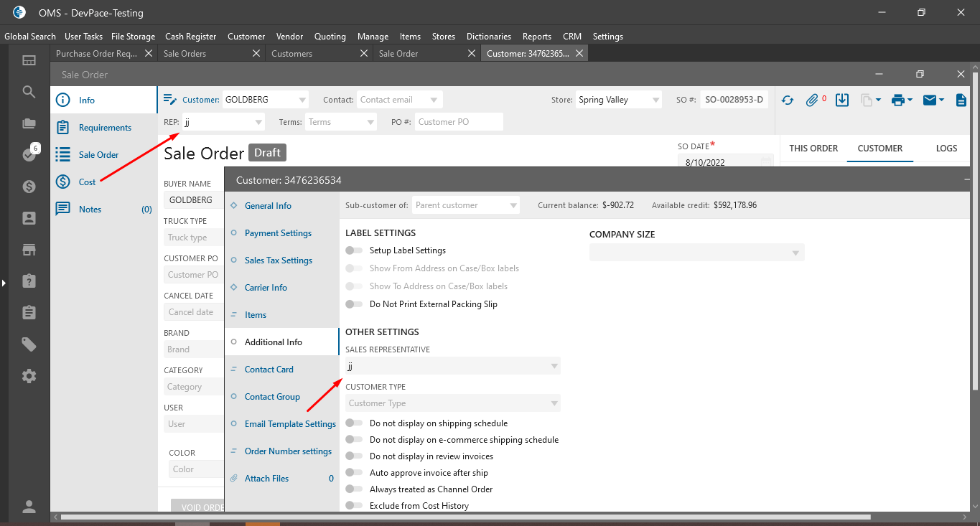Expand the collapsed left sidebar arrow
Viewport: 980px width, 526px height.
4,283
